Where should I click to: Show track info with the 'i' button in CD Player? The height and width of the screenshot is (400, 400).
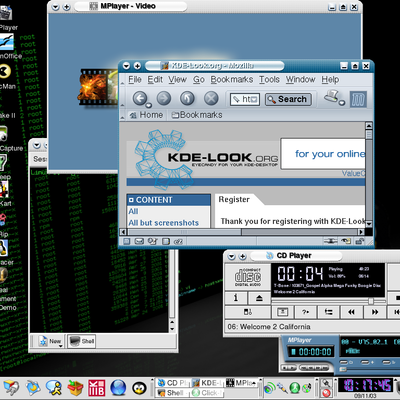tap(236, 298)
